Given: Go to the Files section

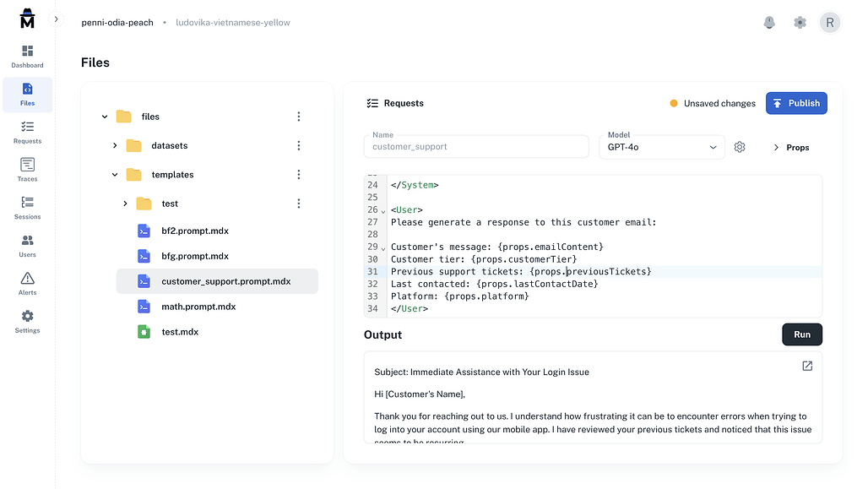Looking at the screenshot, I should click(27, 95).
